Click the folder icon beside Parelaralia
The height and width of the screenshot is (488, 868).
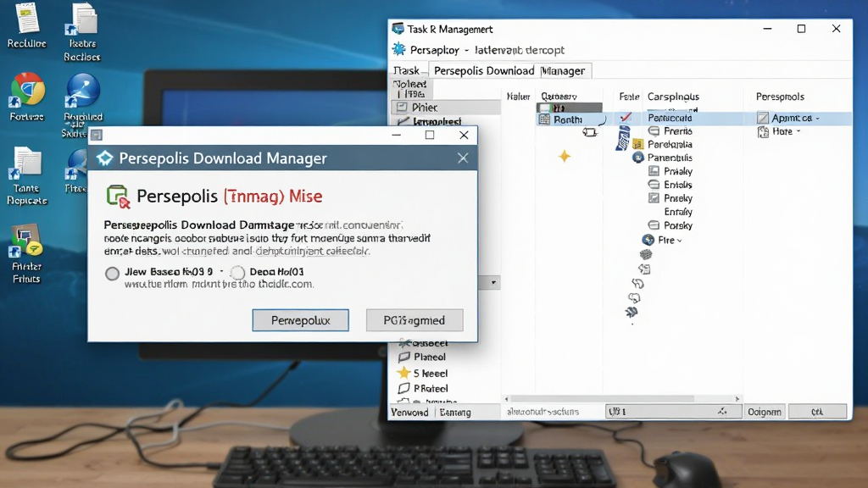click(x=637, y=144)
